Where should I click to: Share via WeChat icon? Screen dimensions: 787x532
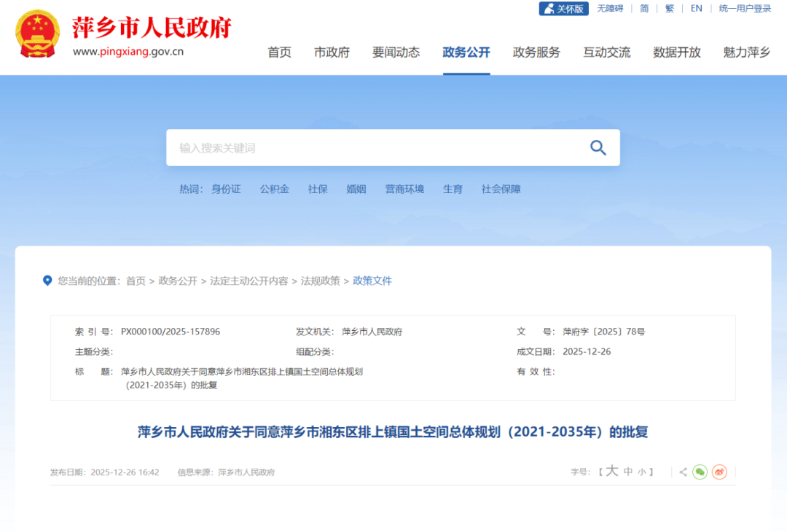coord(700,472)
